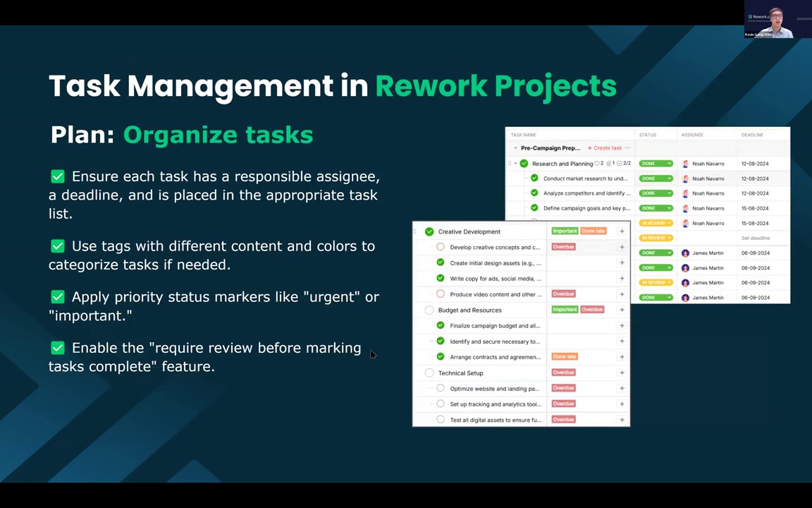The width and height of the screenshot is (812, 508).
Task: Mark Technical Setup task complete
Action: (429, 373)
